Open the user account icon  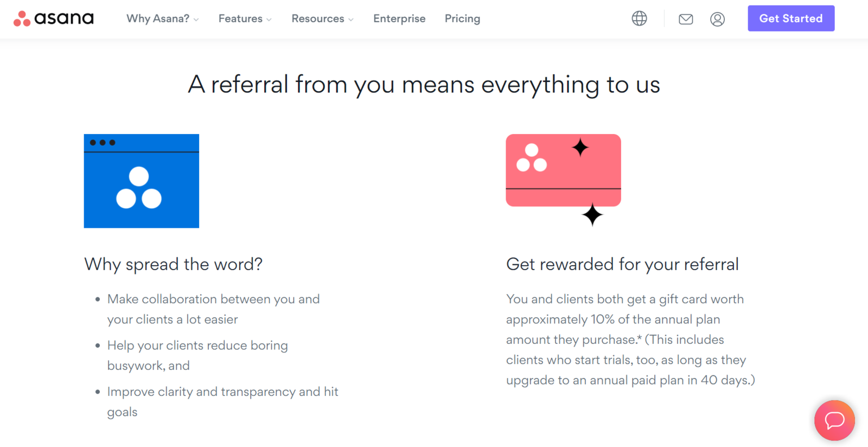click(717, 20)
